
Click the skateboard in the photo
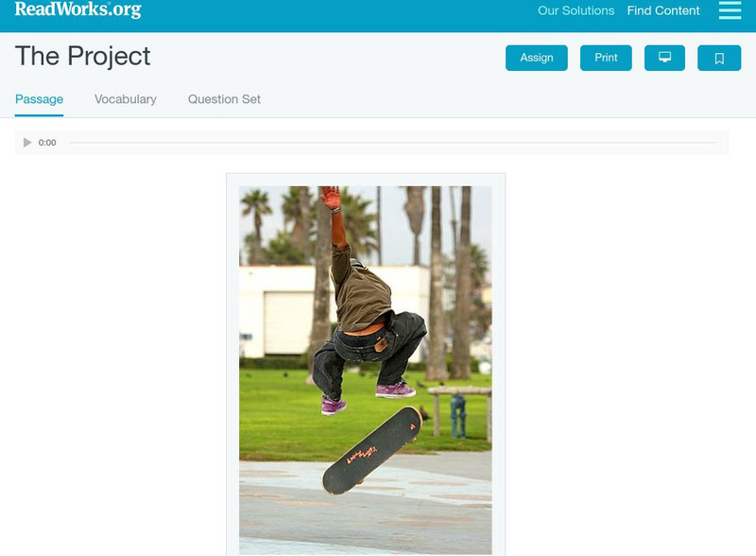point(372,450)
